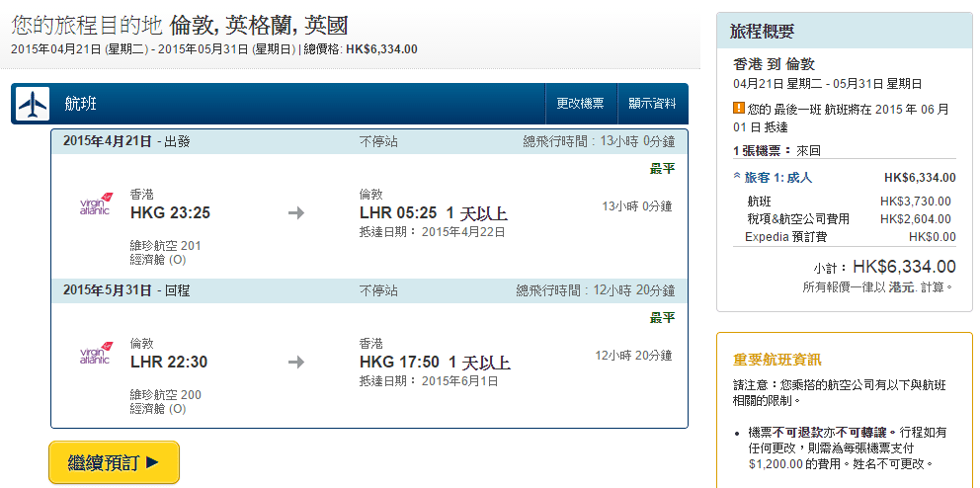This screenshot has width=980, height=488.
Task: Click the Virgin Atlantic logo on the outbound flight
Action: pyautogui.click(x=96, y=206)
